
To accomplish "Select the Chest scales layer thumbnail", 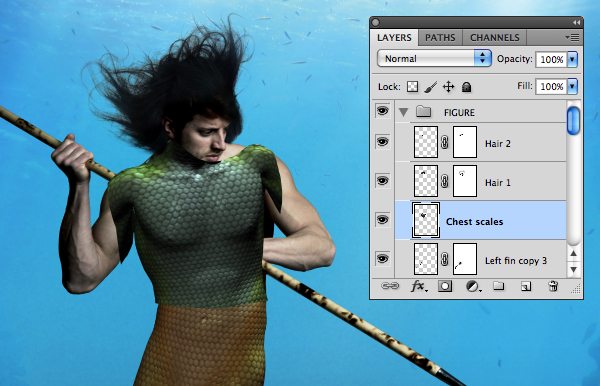I will pyautogui.click(x=426, y=220).
